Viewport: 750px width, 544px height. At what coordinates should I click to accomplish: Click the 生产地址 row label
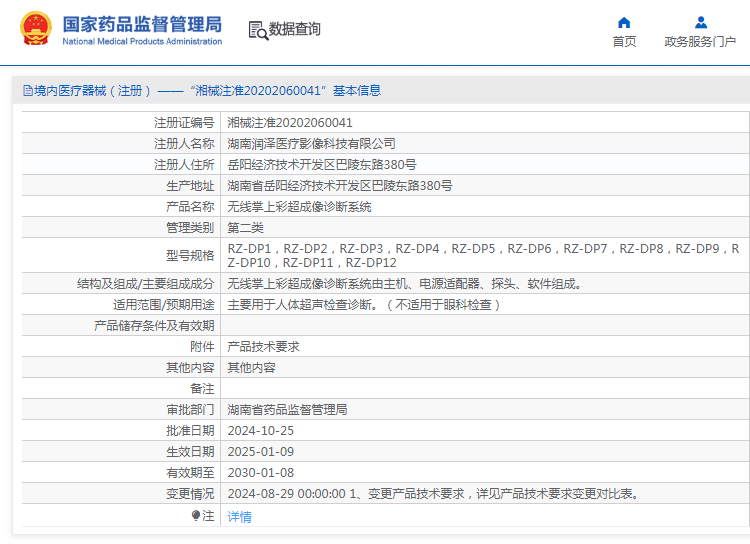(190, 186)
